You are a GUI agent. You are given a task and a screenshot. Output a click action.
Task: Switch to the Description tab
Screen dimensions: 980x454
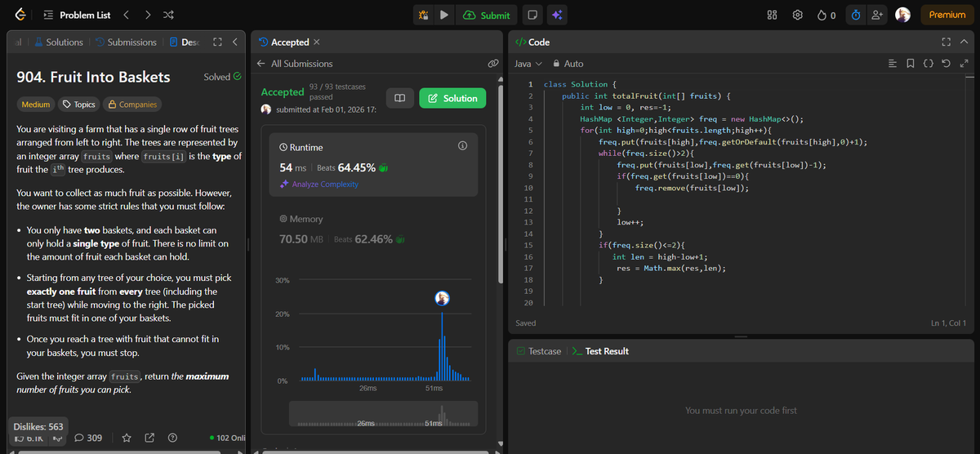coord(185,42)
